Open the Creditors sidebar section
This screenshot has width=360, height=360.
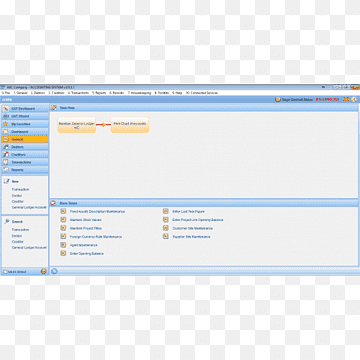[25, 155]
